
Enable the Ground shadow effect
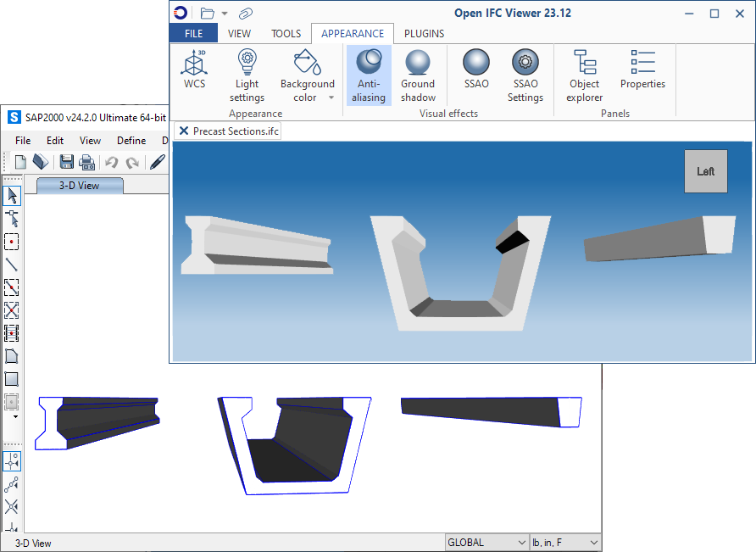(418, 75)
